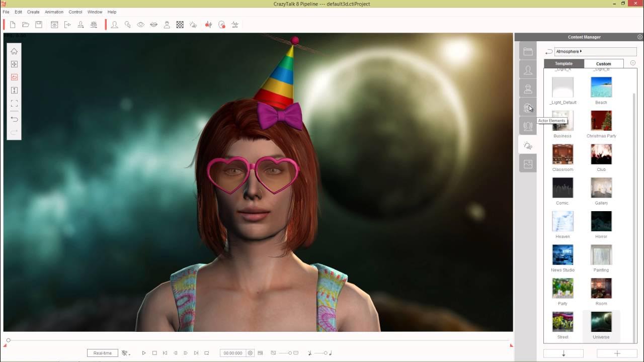Image resolution: width=644 pixels, height=362 pixels.
Task: Step to the next frame
Action: [186, 353]
